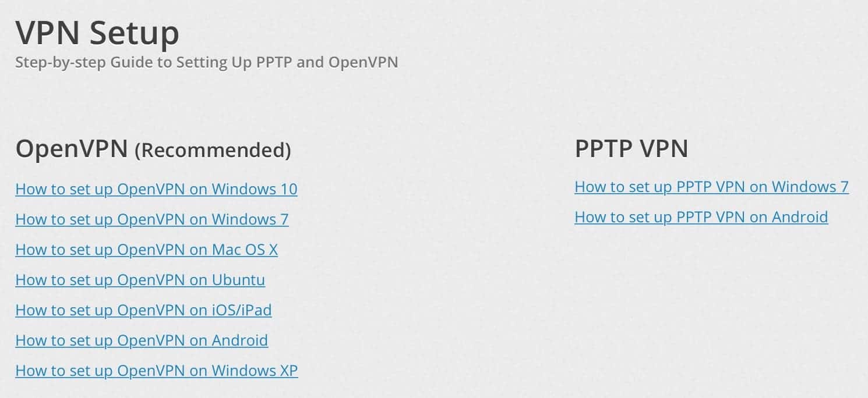Choose the top link under OpenVPN (Recommended)
Viewport: 868px width, 398px height.
[x=156, y=189]
